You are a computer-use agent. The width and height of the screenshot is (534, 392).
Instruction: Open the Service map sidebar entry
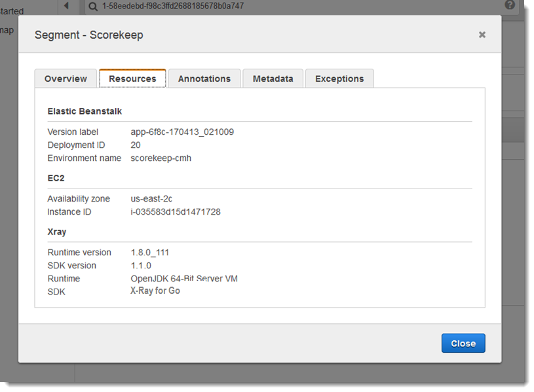pos(7,30)
